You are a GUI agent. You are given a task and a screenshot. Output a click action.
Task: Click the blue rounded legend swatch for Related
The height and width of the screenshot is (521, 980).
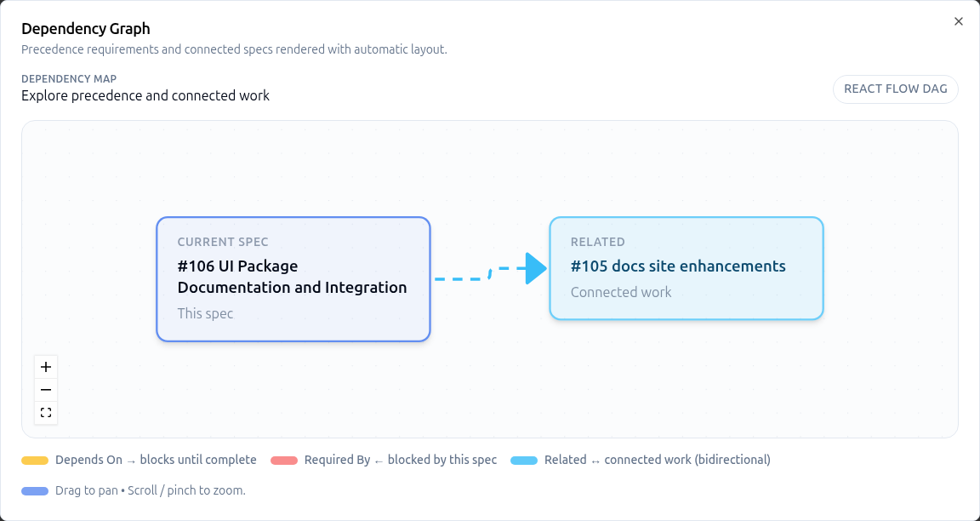tap(525, 460)
